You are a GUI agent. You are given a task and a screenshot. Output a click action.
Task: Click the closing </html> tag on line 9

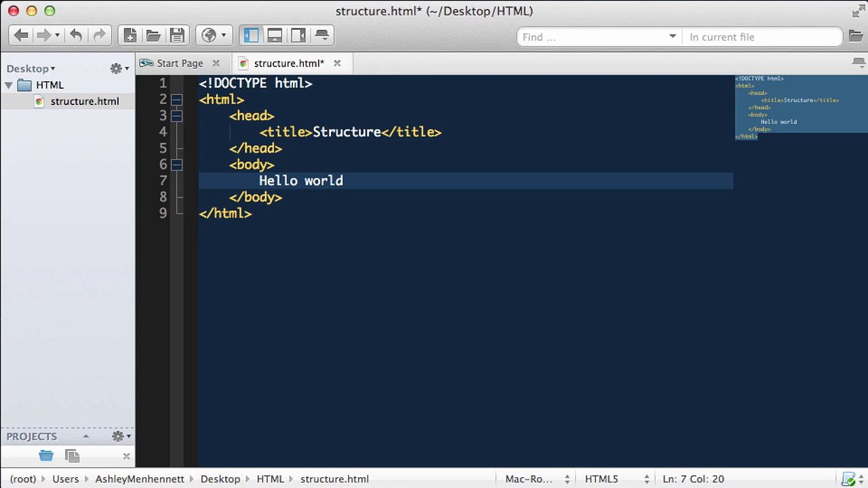click(225, 213)
